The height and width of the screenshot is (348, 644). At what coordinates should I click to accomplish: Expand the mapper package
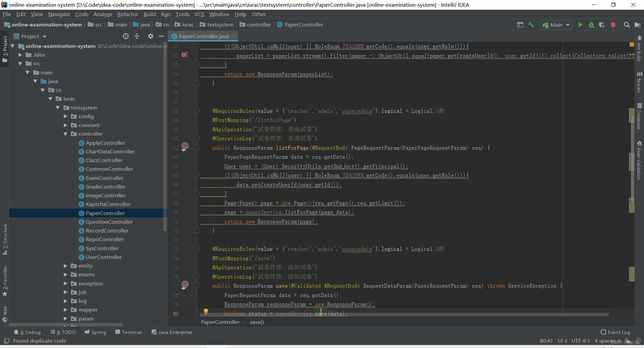(x=65, y=310)
